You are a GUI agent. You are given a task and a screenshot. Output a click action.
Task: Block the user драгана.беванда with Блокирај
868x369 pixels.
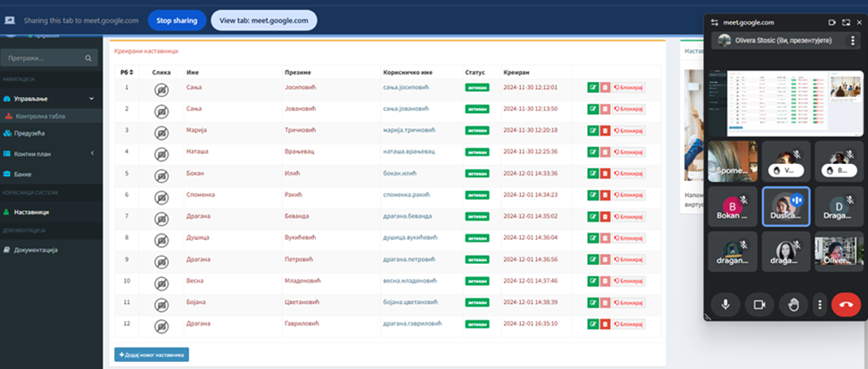click(629, 217)
